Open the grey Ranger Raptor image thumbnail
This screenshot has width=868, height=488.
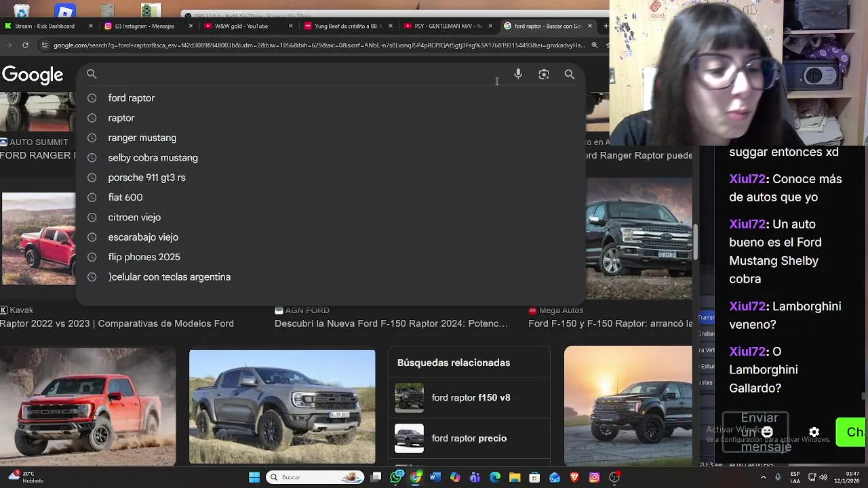pos(282,407)
